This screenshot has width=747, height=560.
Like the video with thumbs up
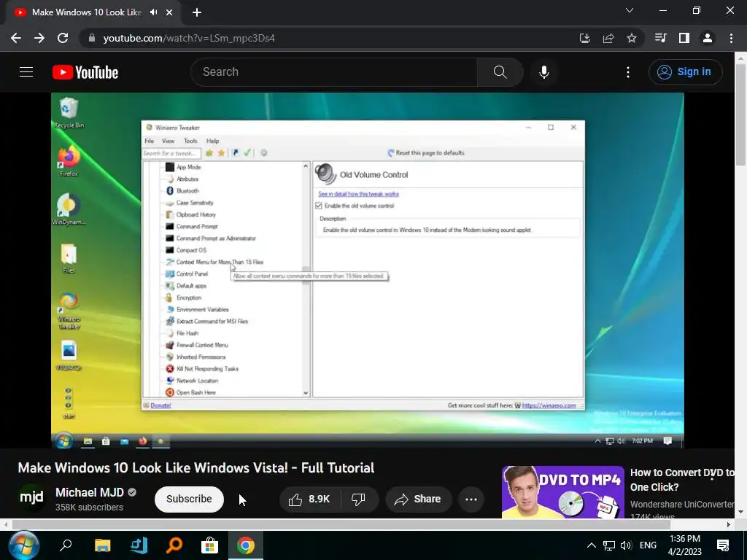tap(309, 499)
